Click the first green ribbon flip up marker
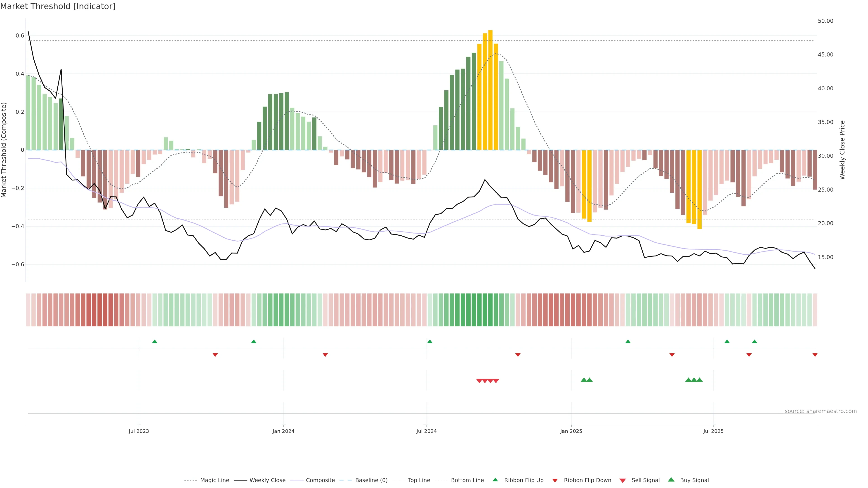Image resolution: width=868 pixels, height=488 pixels. point(155,342)
